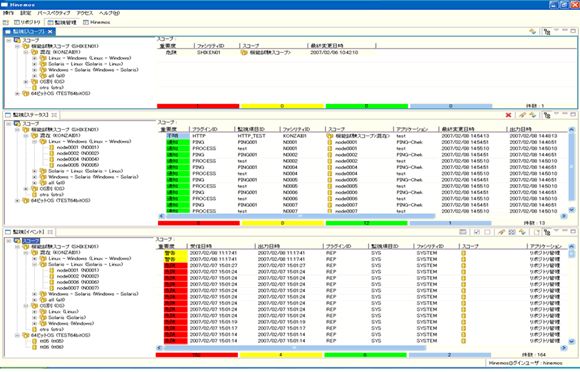Refresh the 監視[ステータス] view
Image resolution: width=580 pixels, height=372 pixels.
(533, 115)
